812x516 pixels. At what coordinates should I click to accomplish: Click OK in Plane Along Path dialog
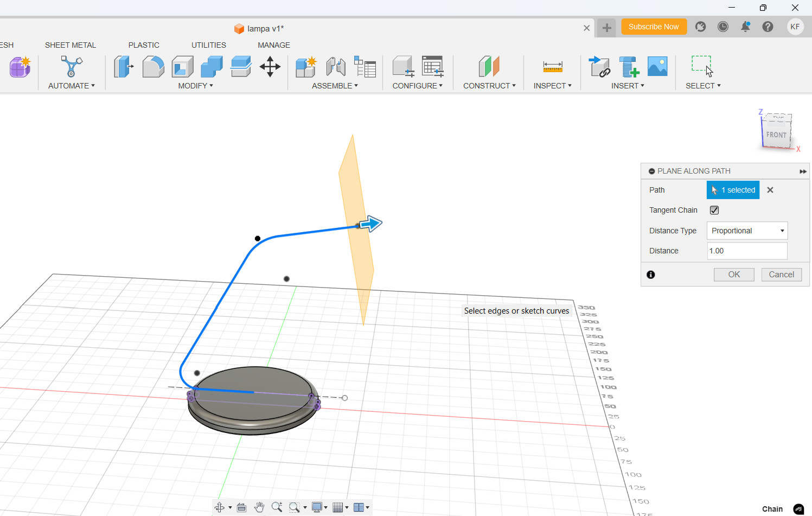coord(734,275)
